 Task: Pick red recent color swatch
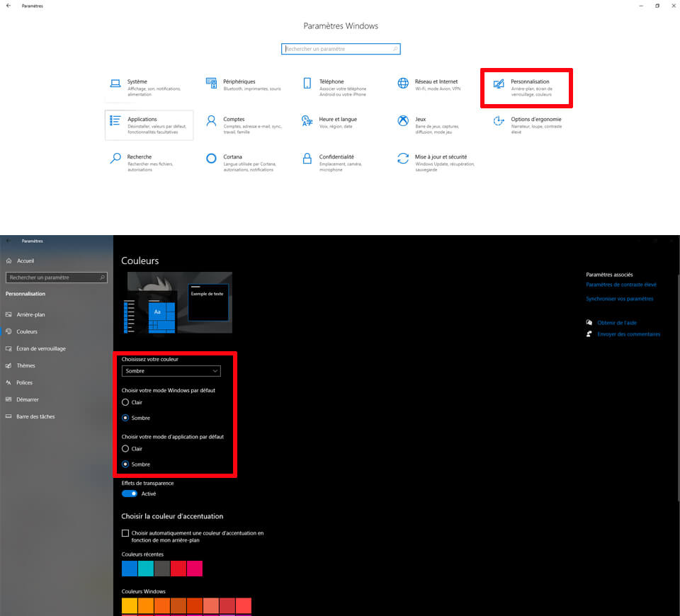pos(178,569)
